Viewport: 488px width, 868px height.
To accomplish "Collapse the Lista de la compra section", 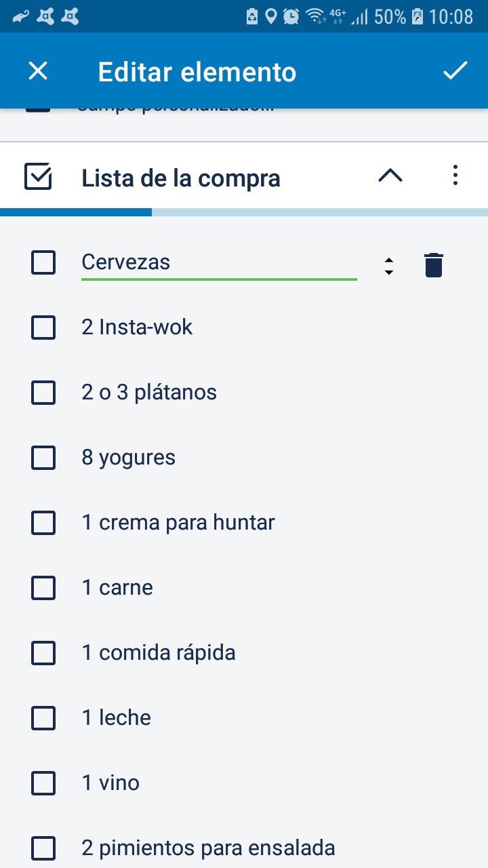I will click(390, 176).
